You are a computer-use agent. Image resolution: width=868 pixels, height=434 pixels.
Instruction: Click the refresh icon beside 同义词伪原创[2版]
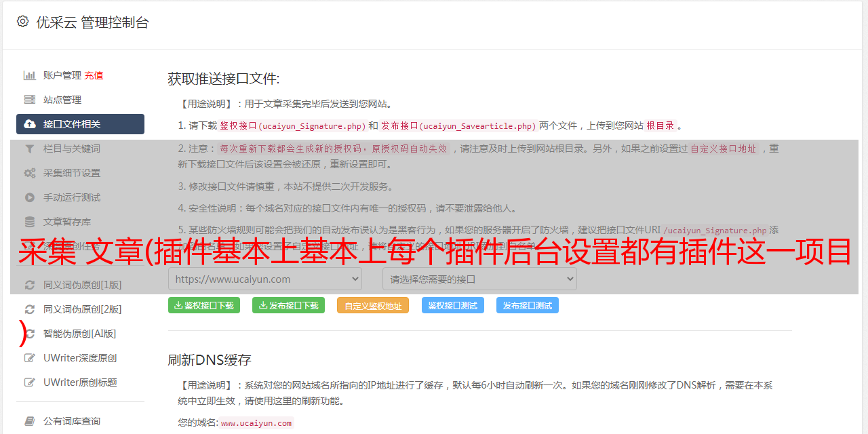(30, 309)
